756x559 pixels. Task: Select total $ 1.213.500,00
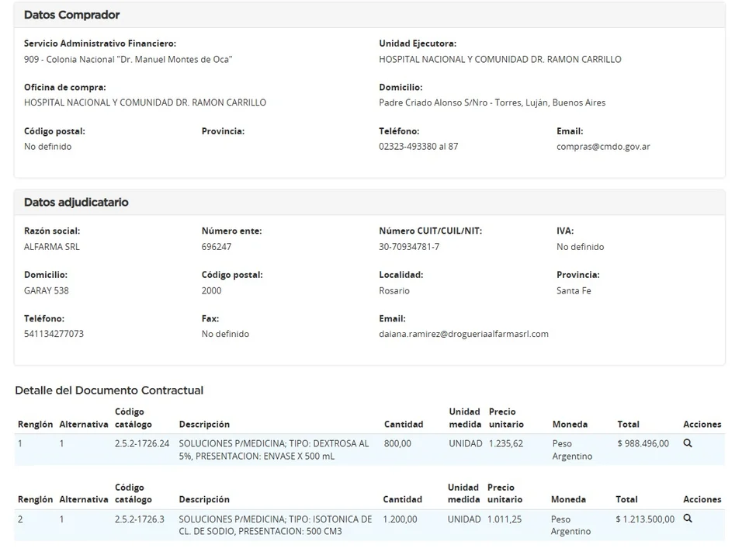(645, 519)
